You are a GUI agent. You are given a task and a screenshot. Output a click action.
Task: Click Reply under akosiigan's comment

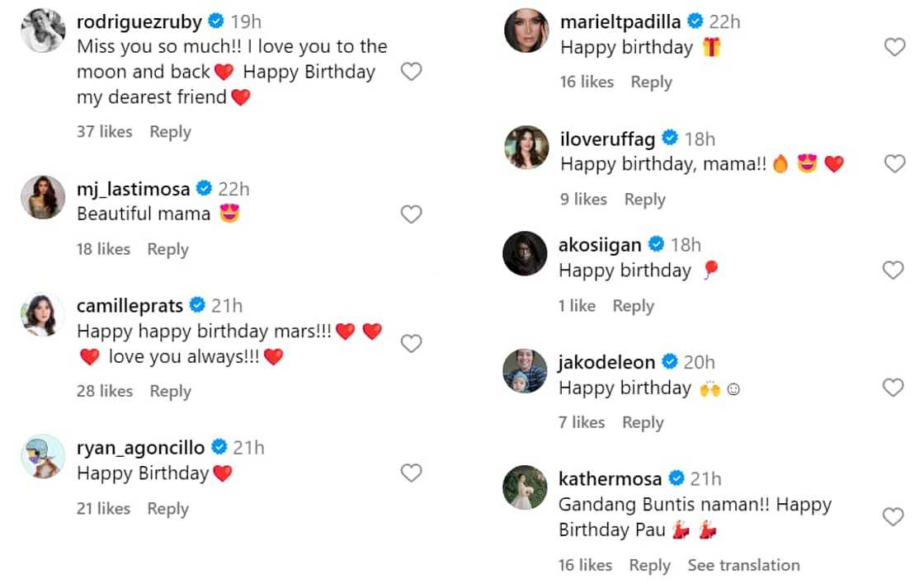[633, 306]
